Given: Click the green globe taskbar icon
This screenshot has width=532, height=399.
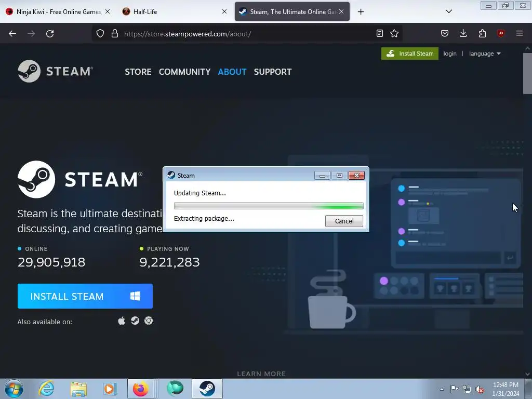Looking at the screenshot, I should pos(175,389).
